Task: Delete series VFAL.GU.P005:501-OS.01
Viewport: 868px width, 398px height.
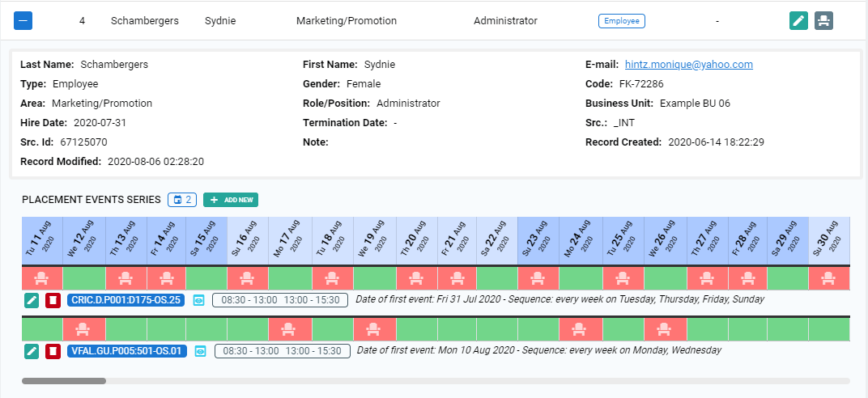Action: pyautogui.click(x=53, y=351)
